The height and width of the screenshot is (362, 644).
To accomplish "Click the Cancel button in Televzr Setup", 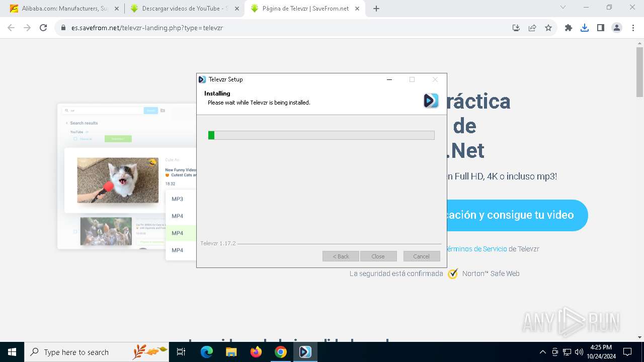I will [x=422, y=256].
